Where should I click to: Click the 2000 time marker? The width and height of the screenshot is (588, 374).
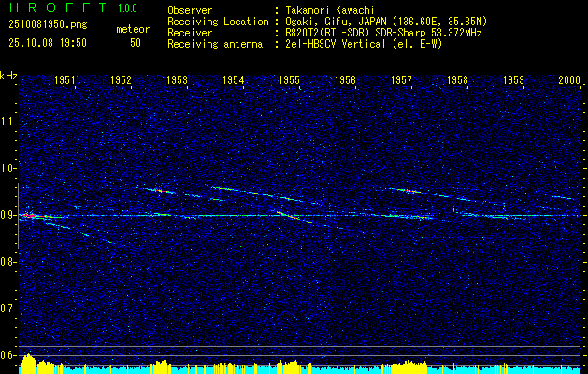click(x=569, y=79)
